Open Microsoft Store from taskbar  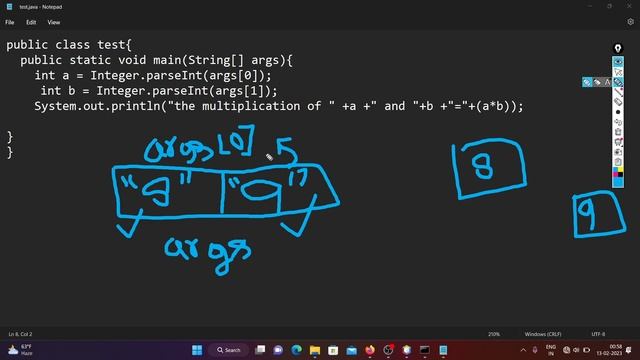pyautogui.click(x=333, y=350)
